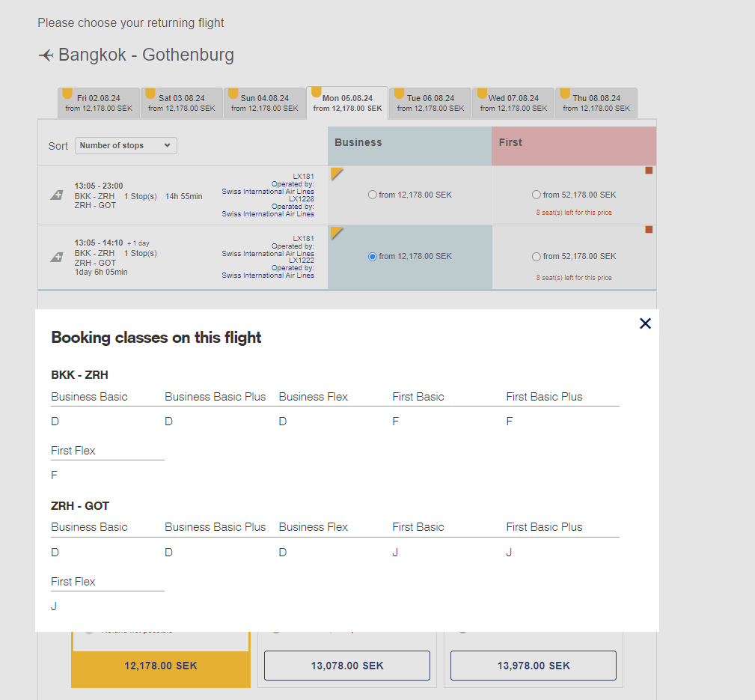Click yellow corner marker on first flight's Business cell
Viewport: 755px width, 700px height.
point(336,173)
